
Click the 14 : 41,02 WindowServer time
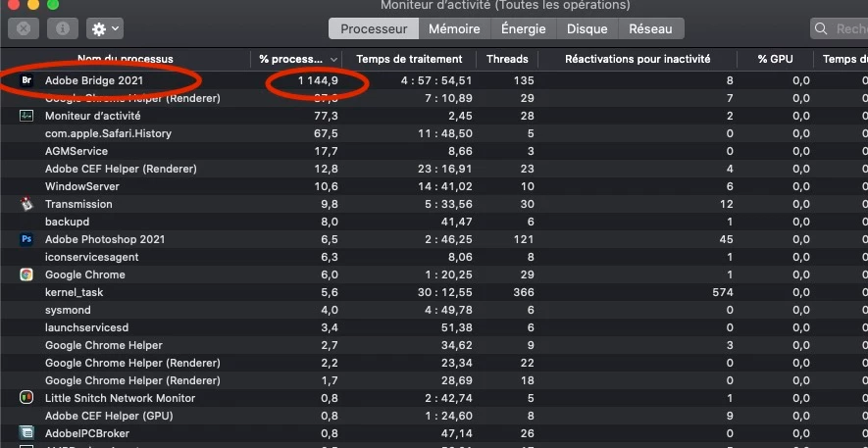pos(445,186)
